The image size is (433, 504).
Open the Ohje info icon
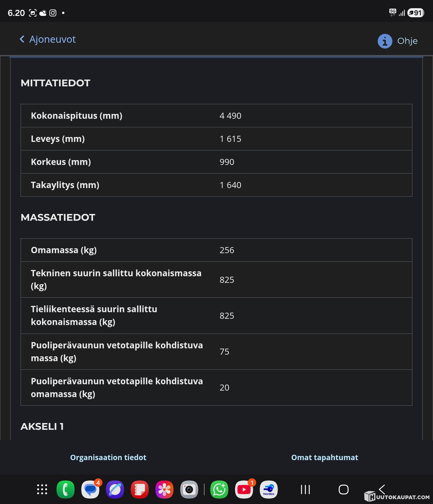(385, 41)
